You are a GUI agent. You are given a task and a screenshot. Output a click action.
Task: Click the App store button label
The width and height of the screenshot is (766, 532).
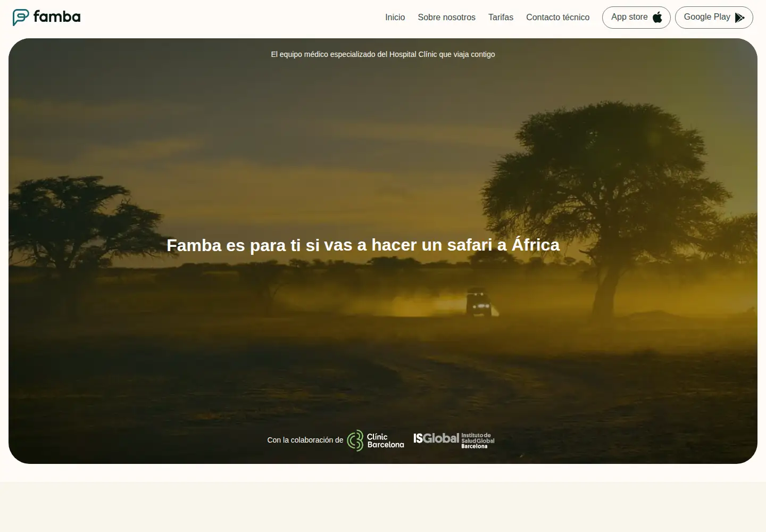click(629, 17)
